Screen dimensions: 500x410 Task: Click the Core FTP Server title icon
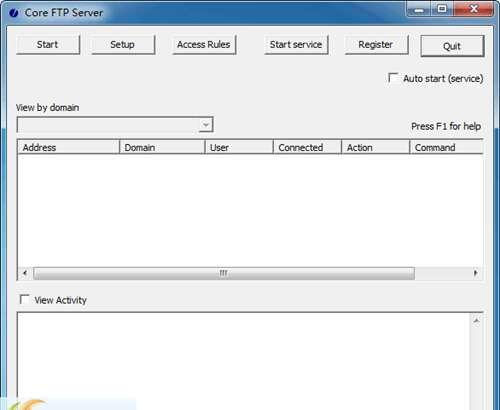point(14,13)
